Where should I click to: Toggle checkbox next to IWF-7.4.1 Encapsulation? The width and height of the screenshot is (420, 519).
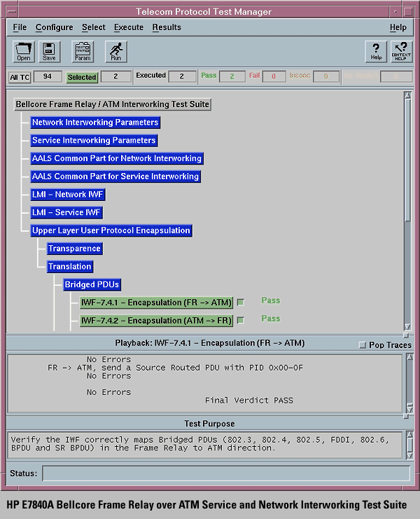[x=240, y=303]
